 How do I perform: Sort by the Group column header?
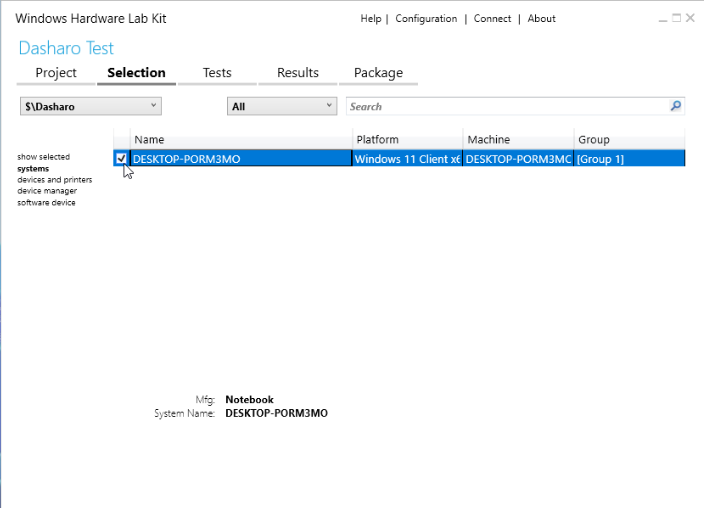(x=629, y=140)
